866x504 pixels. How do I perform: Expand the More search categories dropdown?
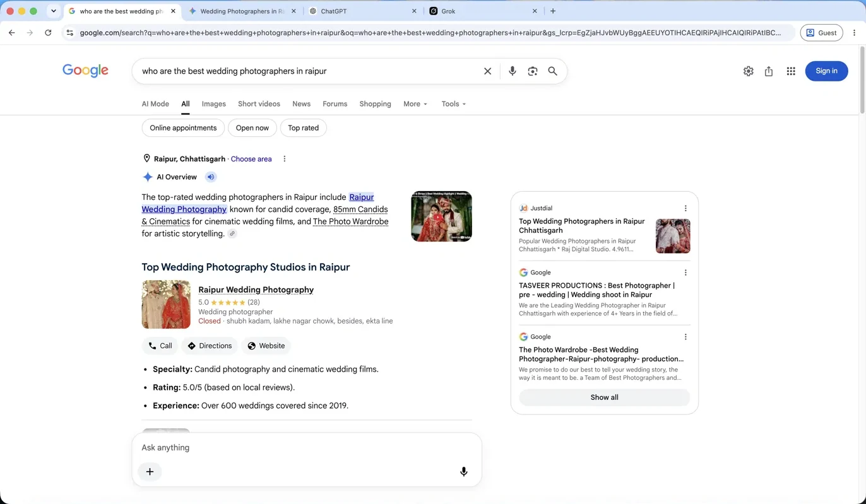click(x=415, y=104)
